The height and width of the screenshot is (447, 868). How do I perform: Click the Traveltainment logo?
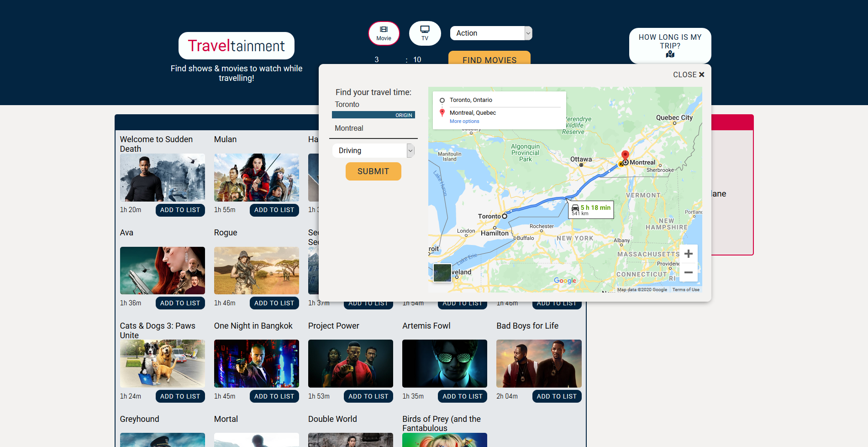coord(237,46)
